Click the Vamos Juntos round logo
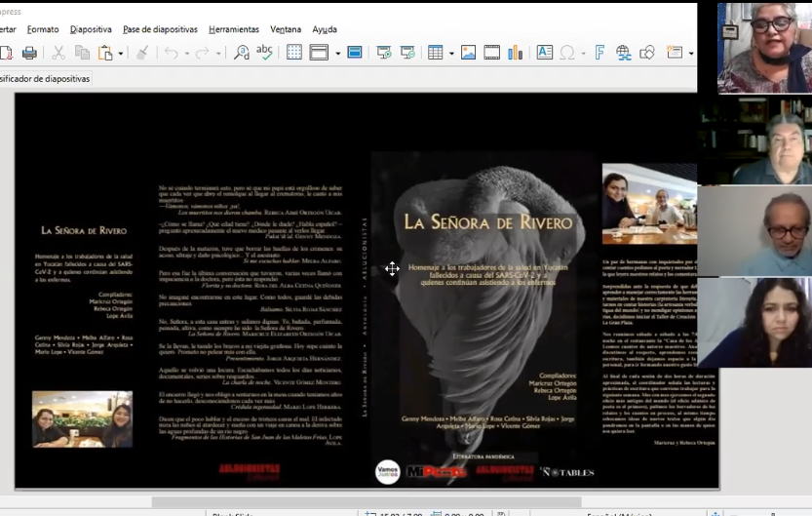The height and width of the screenshot is (516, 812). 387,472
